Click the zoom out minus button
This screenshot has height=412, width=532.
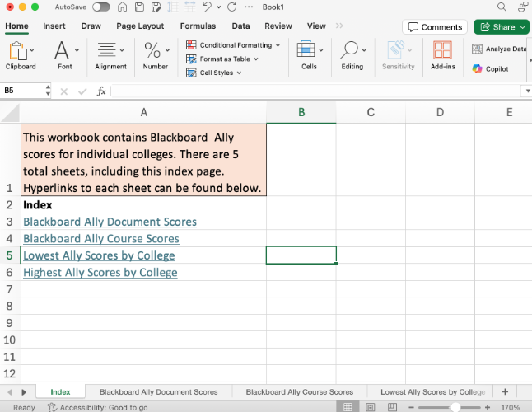click(411, 407)
